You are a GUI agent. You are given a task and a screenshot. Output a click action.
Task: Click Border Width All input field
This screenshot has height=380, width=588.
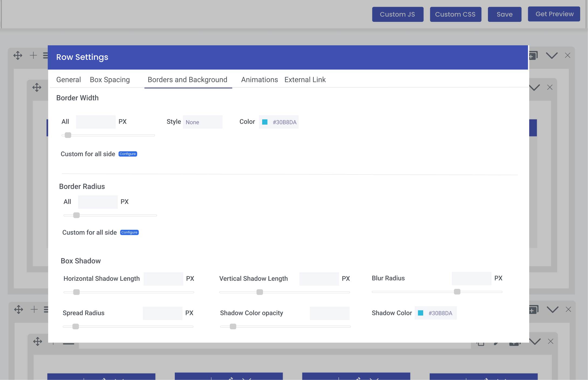tap(96, 122)
